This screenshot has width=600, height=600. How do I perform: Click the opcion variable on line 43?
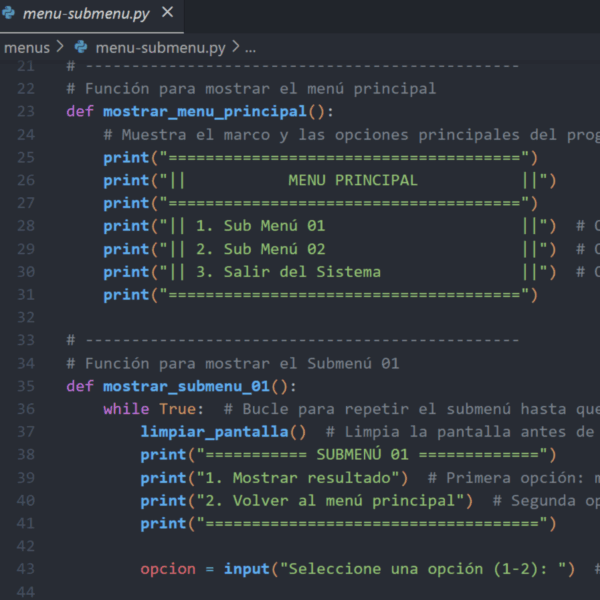[x=168, y=569]
